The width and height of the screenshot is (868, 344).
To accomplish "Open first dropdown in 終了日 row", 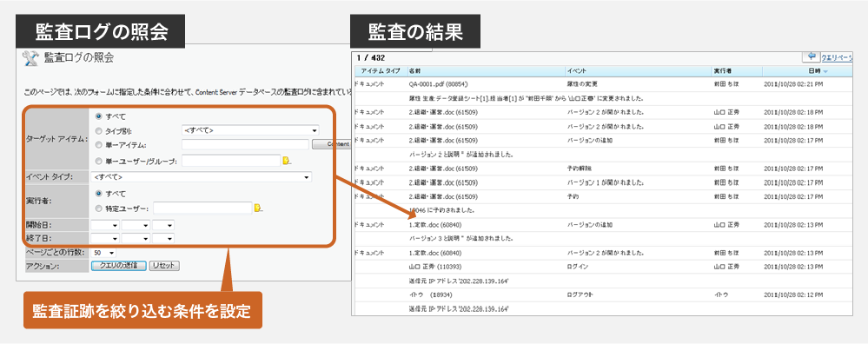I will [x=105, y=238].
